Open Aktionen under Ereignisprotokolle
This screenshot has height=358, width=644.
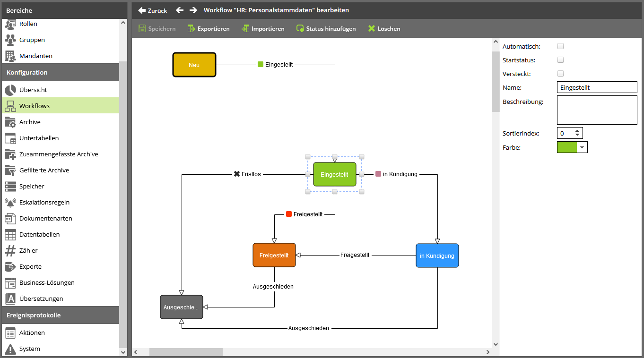coord(61,332)
